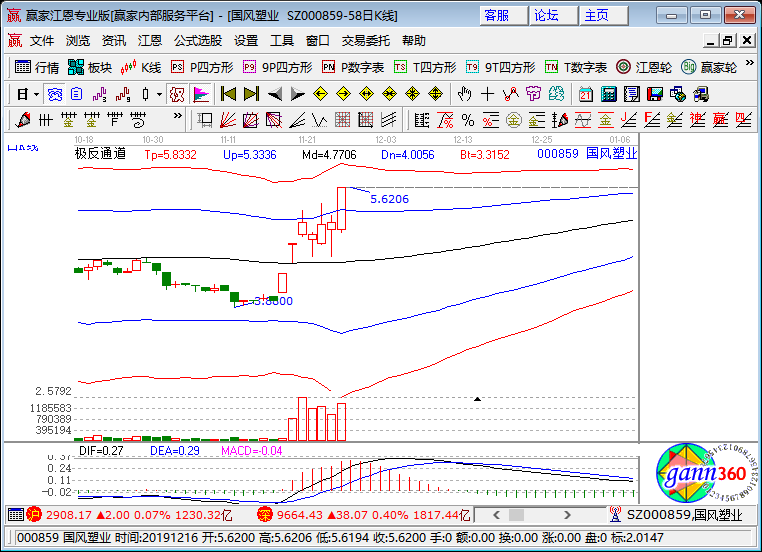Open the T四方形 tool
762x552 pixels.
(x=425, y=67)
